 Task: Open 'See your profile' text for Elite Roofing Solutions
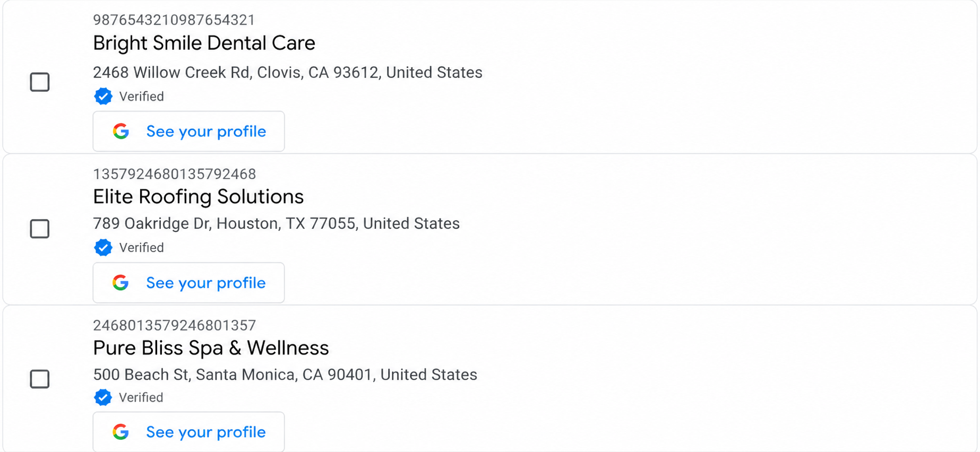tap(206, 283)
